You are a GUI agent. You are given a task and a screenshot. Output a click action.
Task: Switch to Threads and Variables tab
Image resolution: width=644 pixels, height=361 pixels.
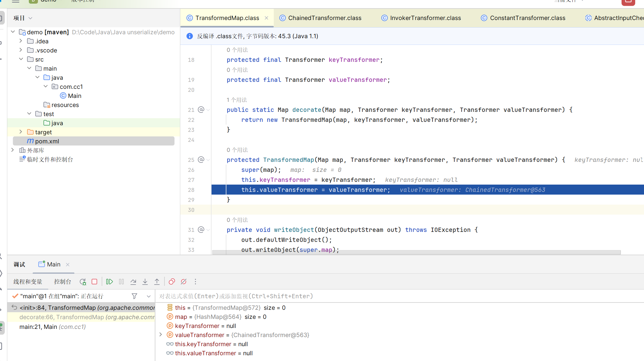coord(28,282)
